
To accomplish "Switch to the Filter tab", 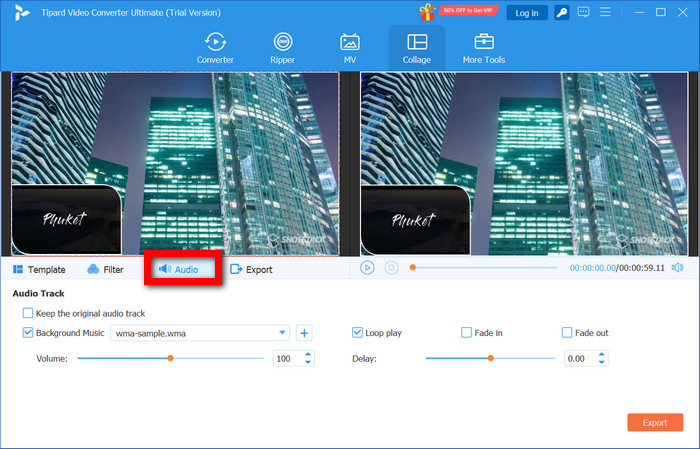I will point(106,270).
